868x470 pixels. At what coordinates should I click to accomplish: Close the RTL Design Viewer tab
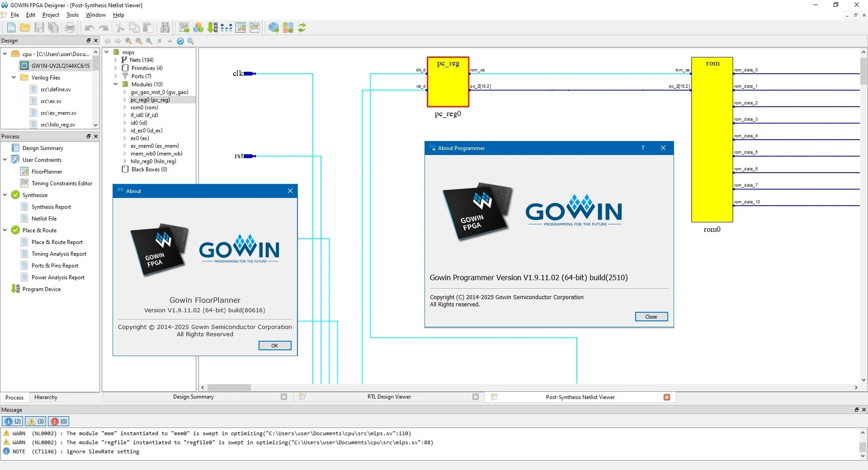[476, 397]
